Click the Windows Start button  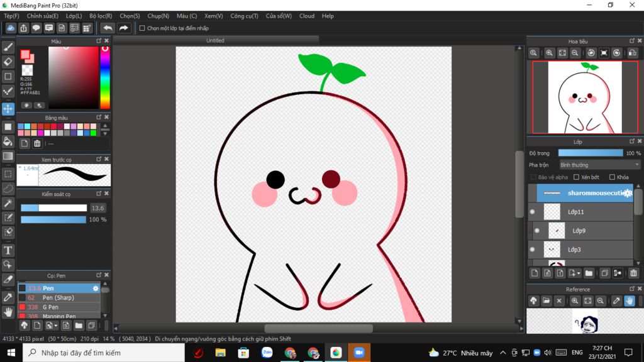(11, 353)
